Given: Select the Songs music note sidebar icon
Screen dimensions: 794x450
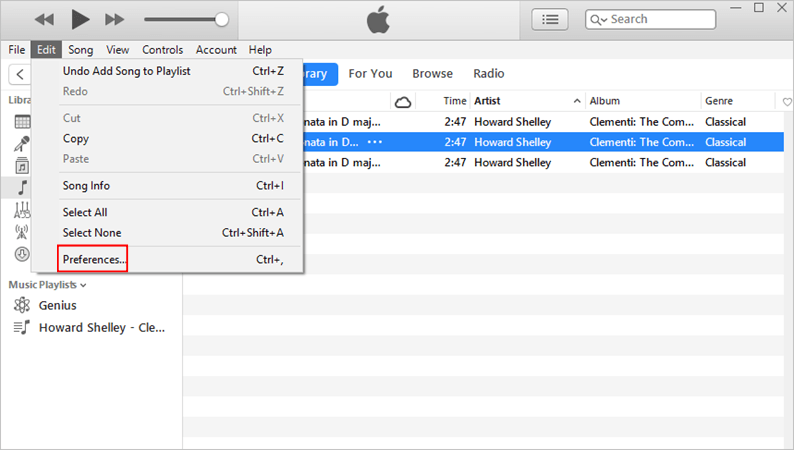Looking at the screenshot, I should (x=22, y=187).
